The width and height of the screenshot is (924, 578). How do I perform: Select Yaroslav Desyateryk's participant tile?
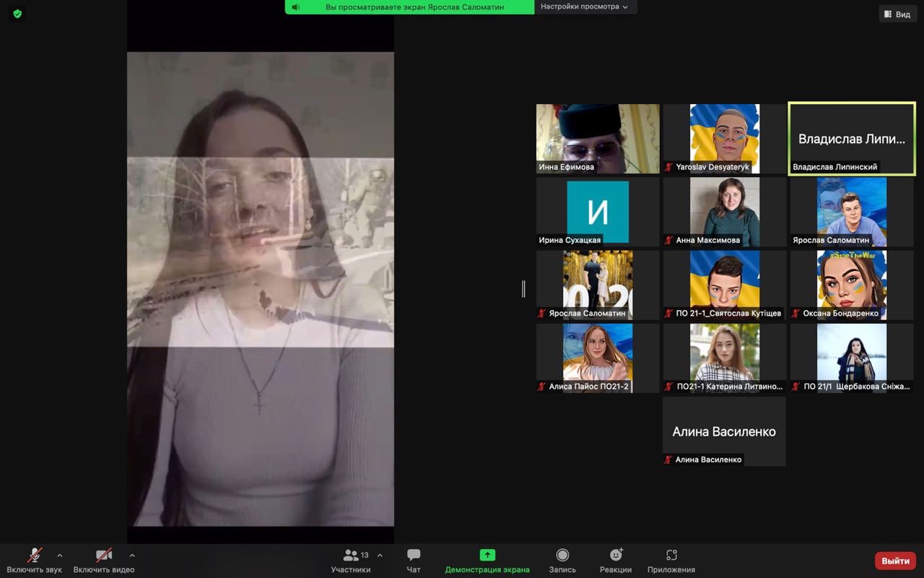[x=725, y=139]
